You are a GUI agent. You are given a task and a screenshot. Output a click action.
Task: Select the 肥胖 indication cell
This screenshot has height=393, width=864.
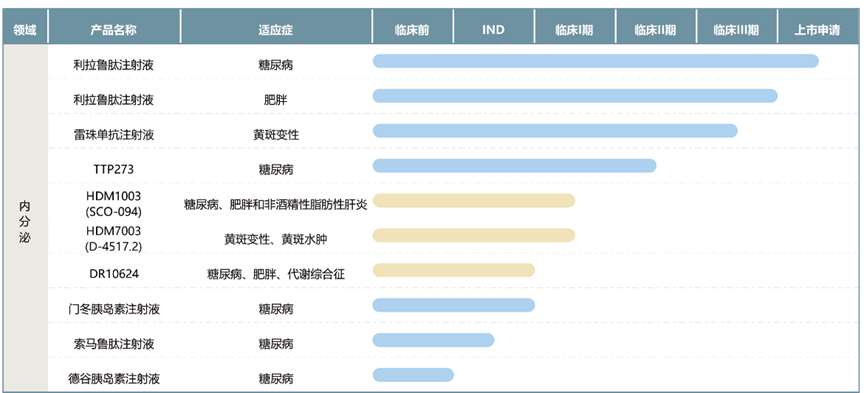[276, 100]
